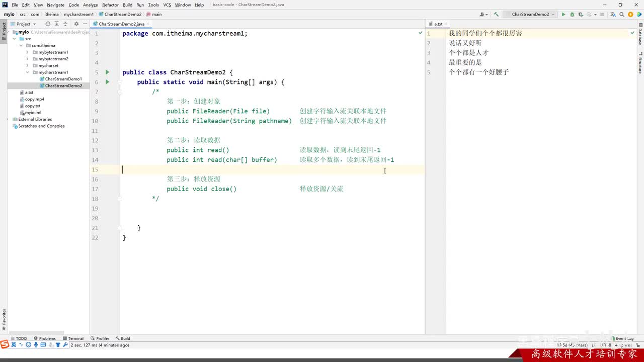This screenshot has width=644, height=362.
Task: Switch Sogou input to English/Chinese mode
Action: pos(14,345)
